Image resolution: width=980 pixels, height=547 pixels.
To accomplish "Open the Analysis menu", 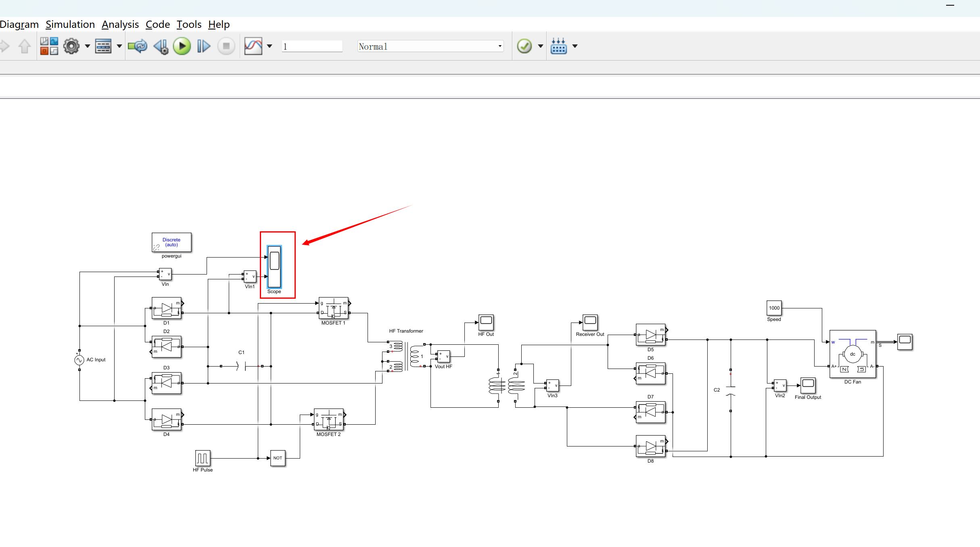I will (120, 25).
